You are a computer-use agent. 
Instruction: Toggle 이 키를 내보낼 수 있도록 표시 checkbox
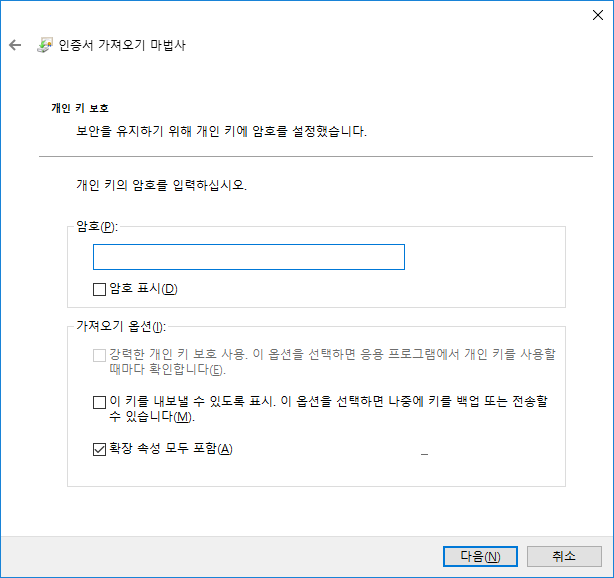[x=99, y=402]
